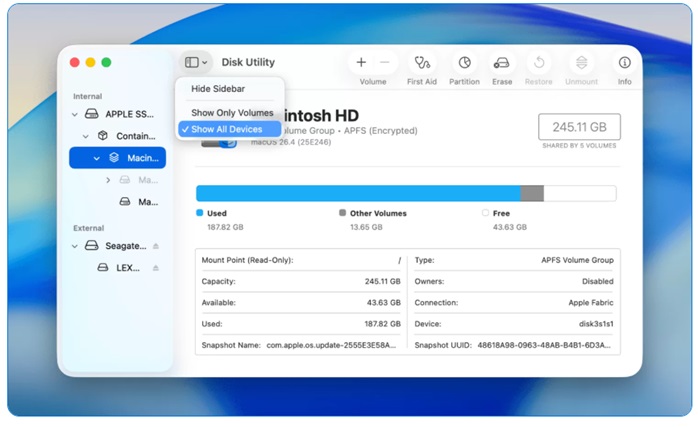Click the gray Other Volumes bar segment
Viewport: 698px width, 427px height.
pos(532,193)
